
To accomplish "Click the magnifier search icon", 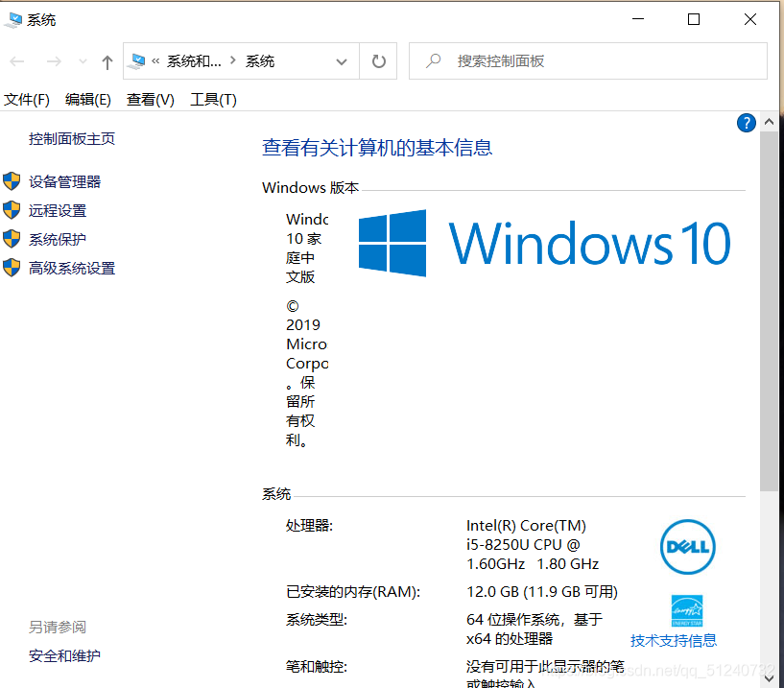I will (x=433, y=61).
